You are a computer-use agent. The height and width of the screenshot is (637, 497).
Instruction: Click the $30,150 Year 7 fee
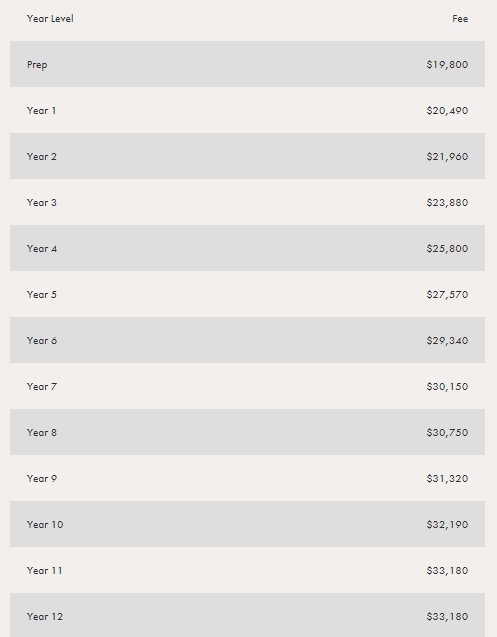(447, 386)
